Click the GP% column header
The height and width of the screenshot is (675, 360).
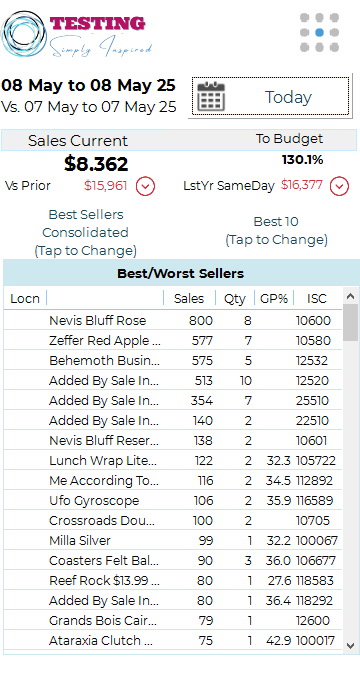pos(274,298)
